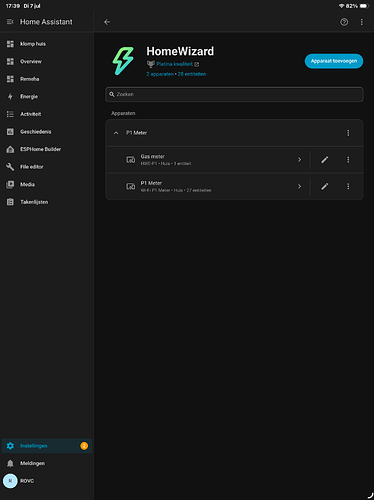Click the battery indicator in status bar
Image resolution: width=374 pixels, height=500 pixels.
click(x=364, y=6)
